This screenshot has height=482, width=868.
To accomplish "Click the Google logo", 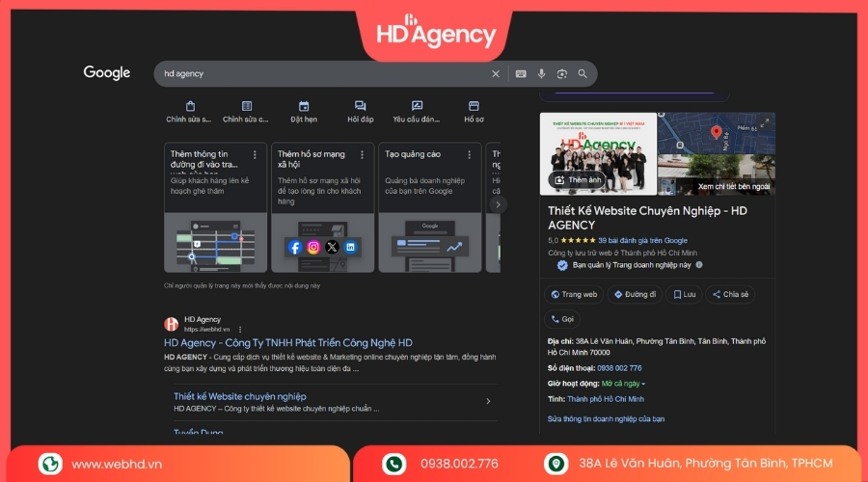I will (107, 72).
